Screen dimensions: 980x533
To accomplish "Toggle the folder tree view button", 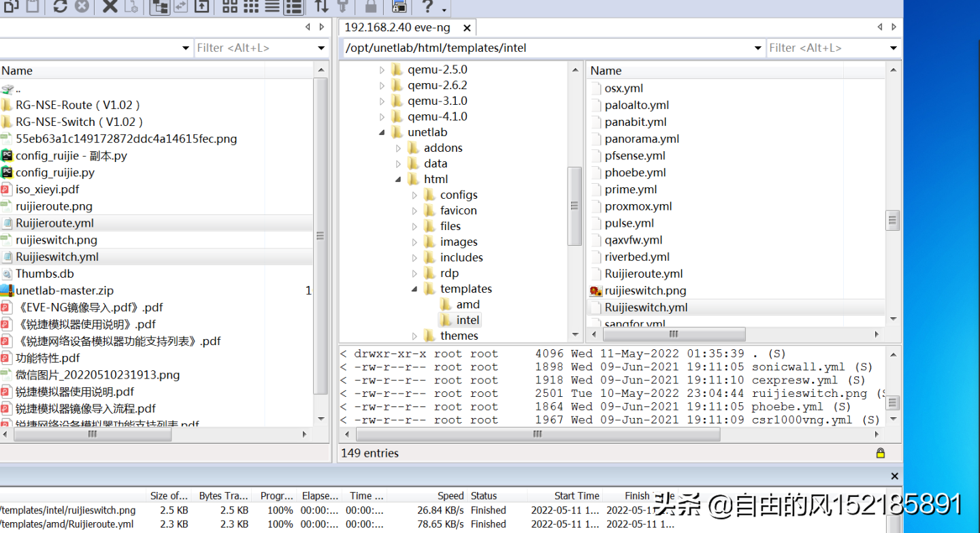I will click(160, 7).
